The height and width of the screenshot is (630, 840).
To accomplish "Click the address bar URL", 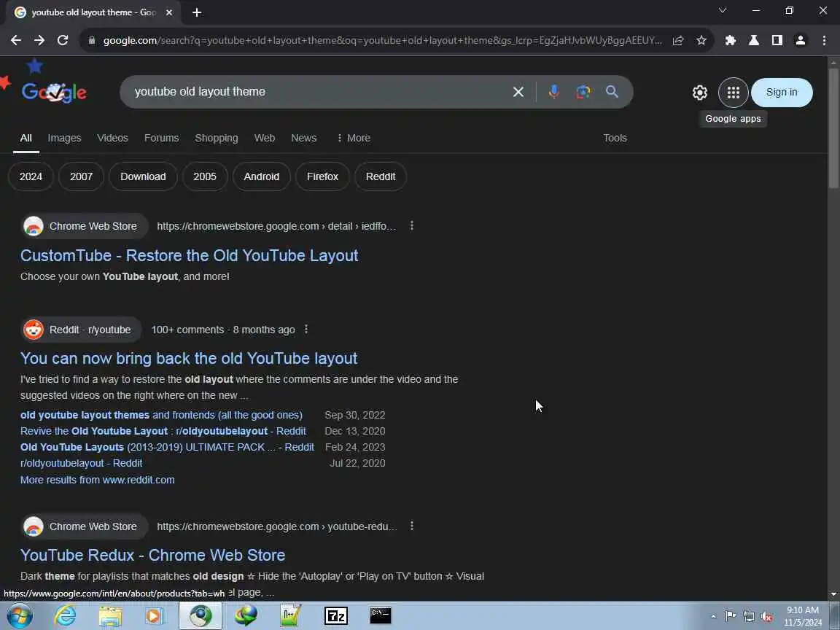I will tap(382, 40).
